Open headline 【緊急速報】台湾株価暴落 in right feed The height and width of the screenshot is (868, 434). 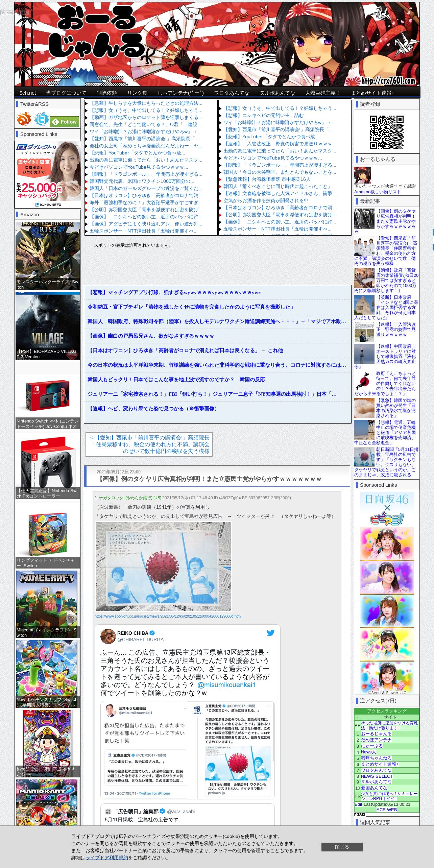click(267, 179)
